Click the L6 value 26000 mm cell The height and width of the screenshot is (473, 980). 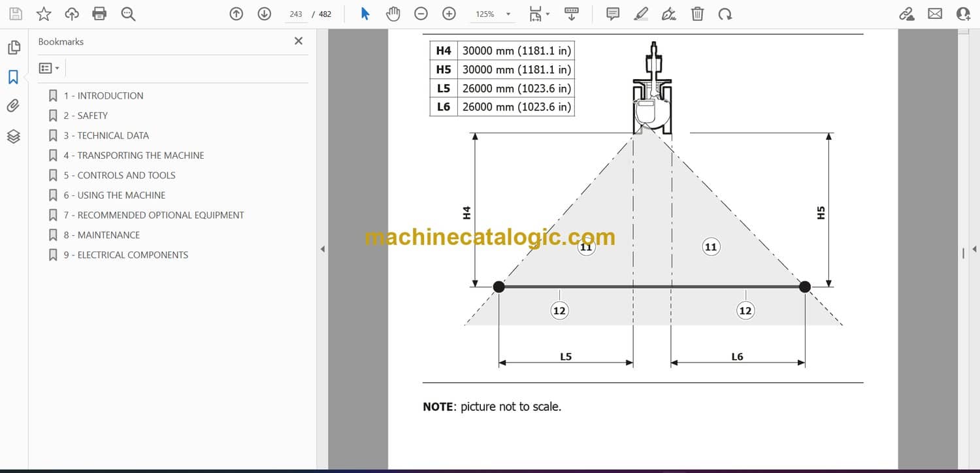pyautogui.click(x=516, y=106)
